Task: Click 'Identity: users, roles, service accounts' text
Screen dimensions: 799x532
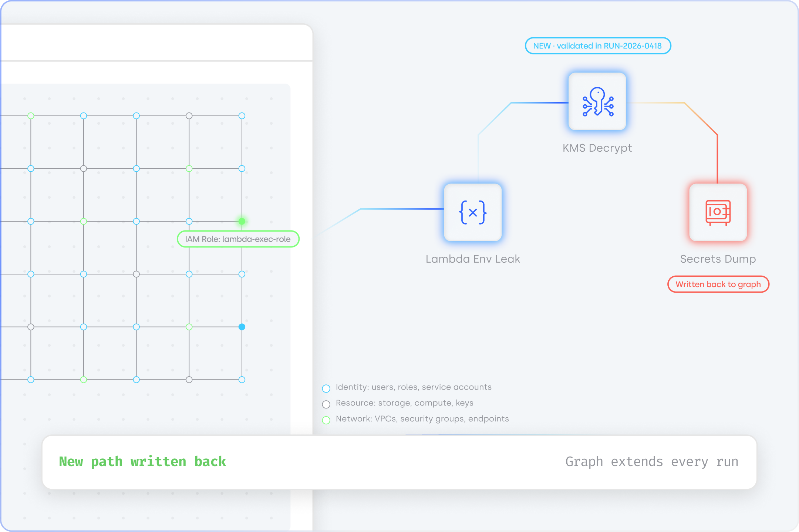Action: tap(414, 387)
